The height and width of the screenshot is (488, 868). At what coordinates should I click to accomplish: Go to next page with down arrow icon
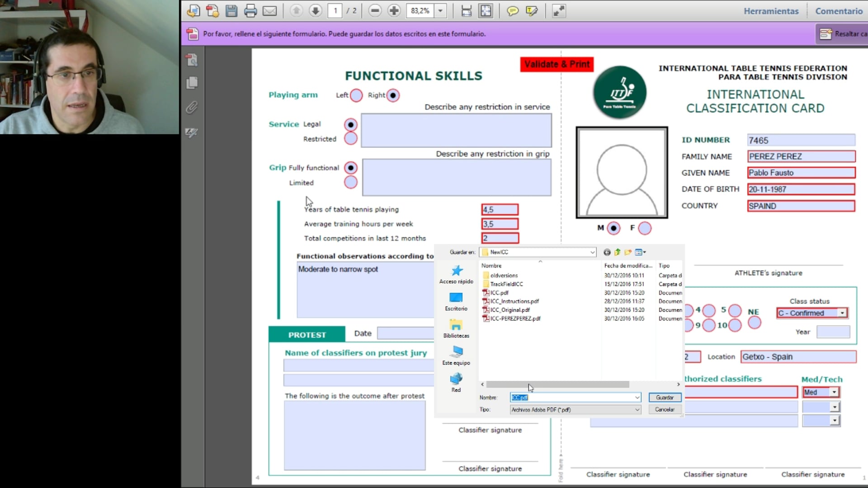[x=315, y=10]
